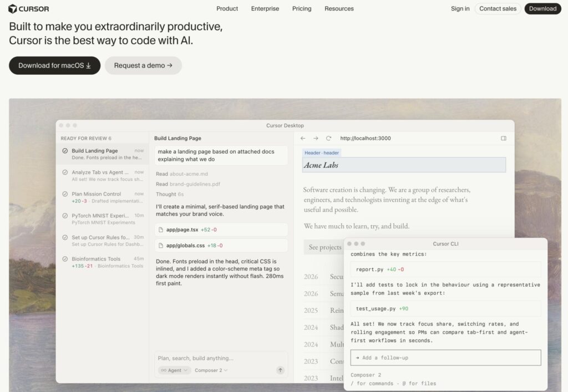Click Read about-acme.md step
This screenshot has height=392, width=568.
(182, 174)
